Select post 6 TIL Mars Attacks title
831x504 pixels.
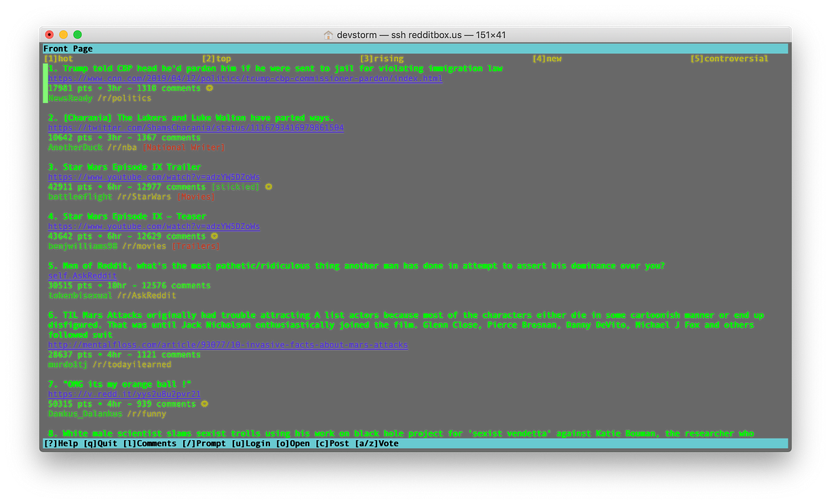coord(406,325)
